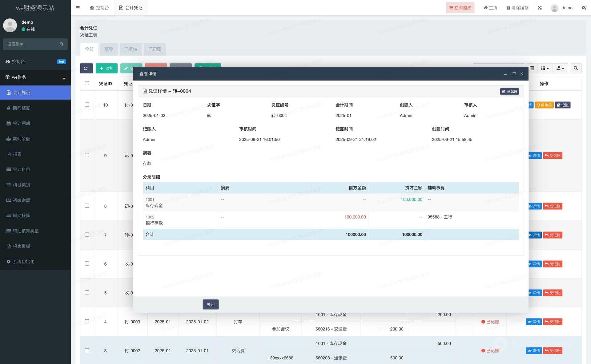Tick the select-all checkbox in table header
591x364 pixels.
[87, 83]
